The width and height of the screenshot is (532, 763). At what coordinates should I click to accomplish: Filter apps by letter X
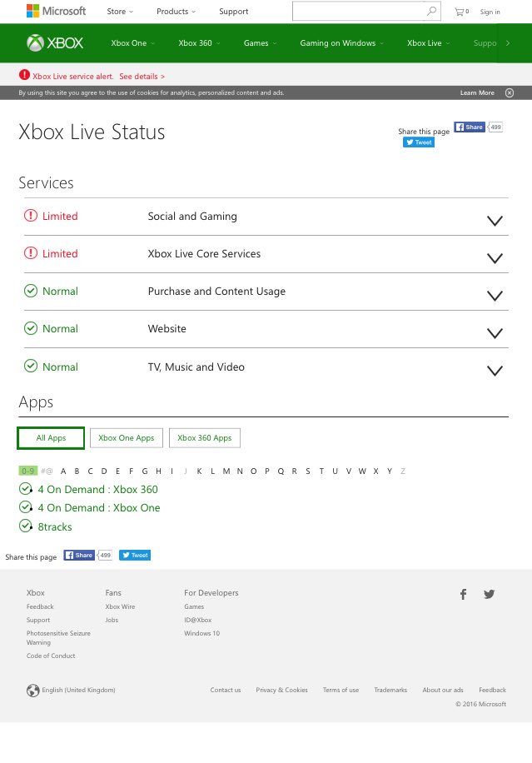376,471
